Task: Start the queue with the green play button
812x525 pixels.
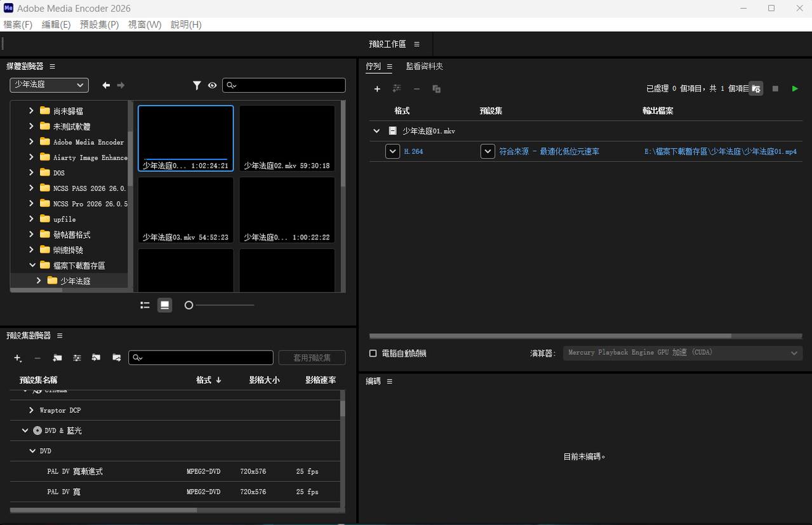Action: 795,89
